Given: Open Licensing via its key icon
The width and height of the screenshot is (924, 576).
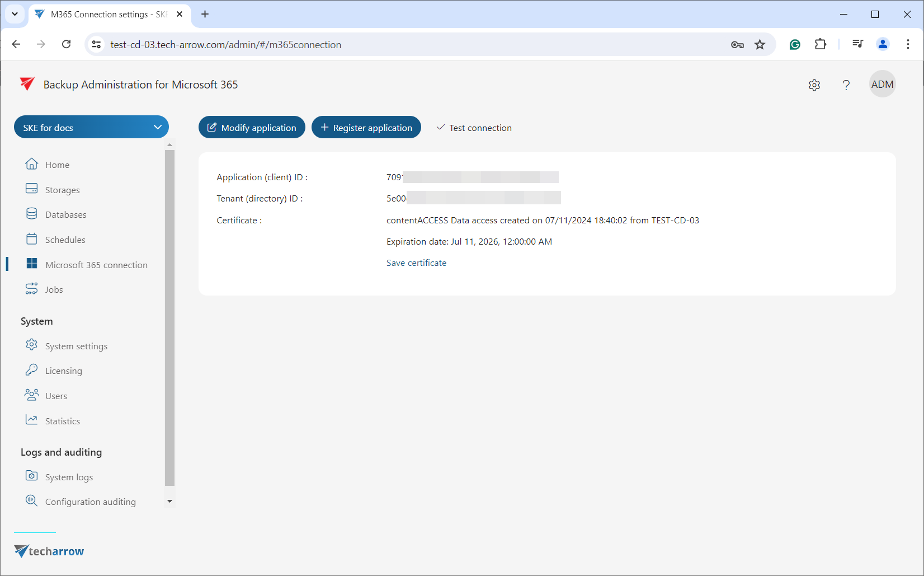Looking at the screenshot, I should 32,370.
